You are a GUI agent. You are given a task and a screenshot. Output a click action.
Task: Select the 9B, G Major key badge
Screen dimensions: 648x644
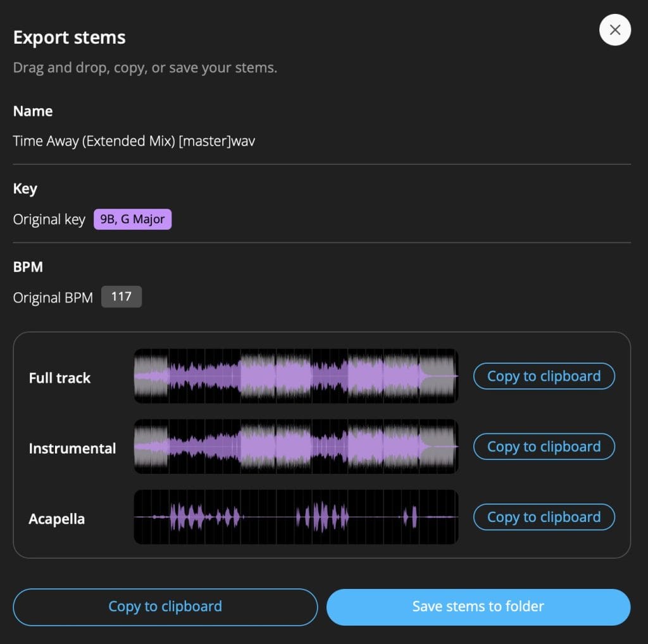tap(132, 220)
